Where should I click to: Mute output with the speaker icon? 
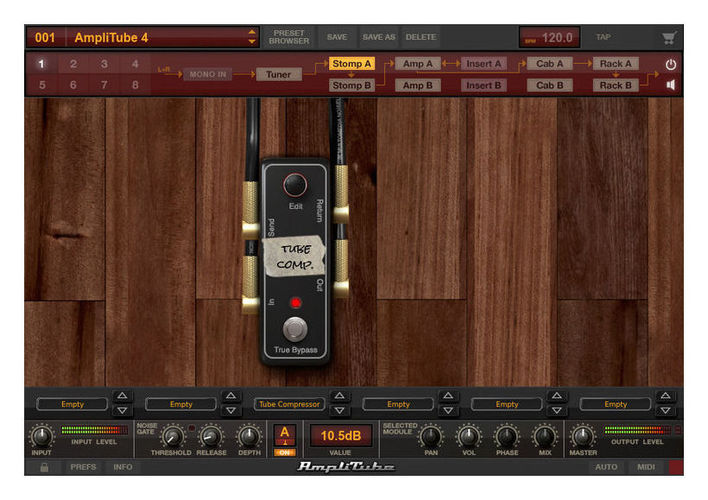tap(671, 85)
